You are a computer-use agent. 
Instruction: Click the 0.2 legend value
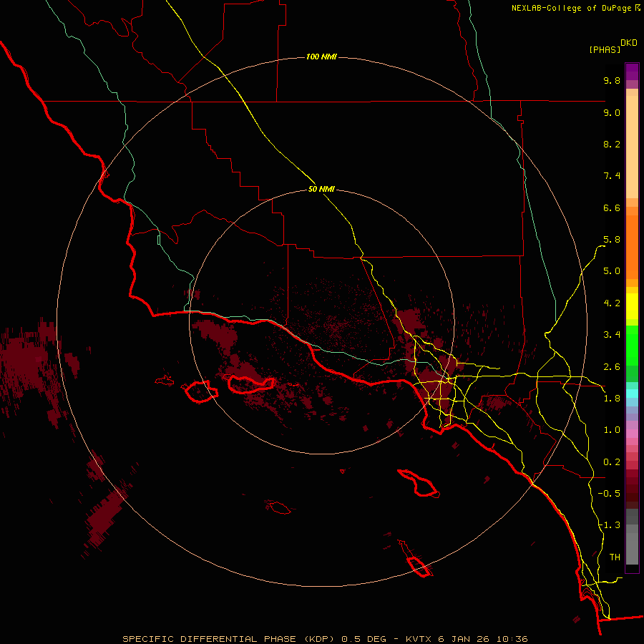tap(612, 462)
